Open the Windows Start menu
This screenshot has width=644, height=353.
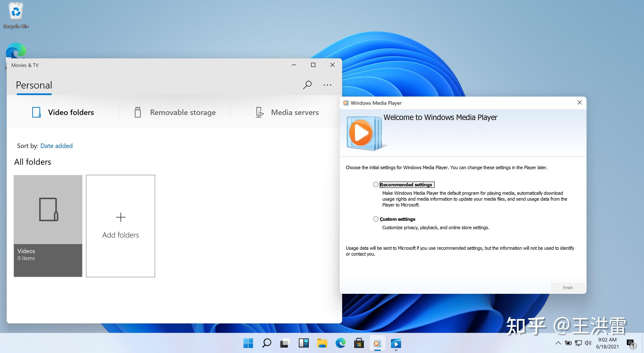point(248,343)
